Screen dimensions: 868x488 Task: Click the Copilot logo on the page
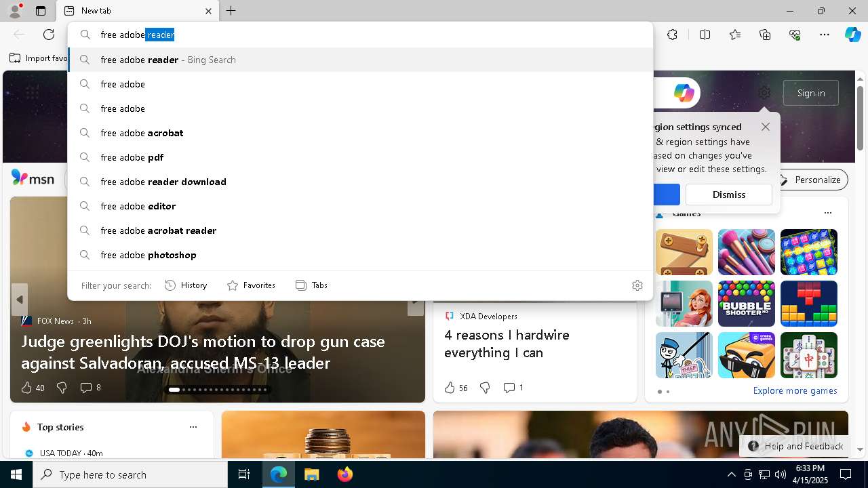pos(684,93)
